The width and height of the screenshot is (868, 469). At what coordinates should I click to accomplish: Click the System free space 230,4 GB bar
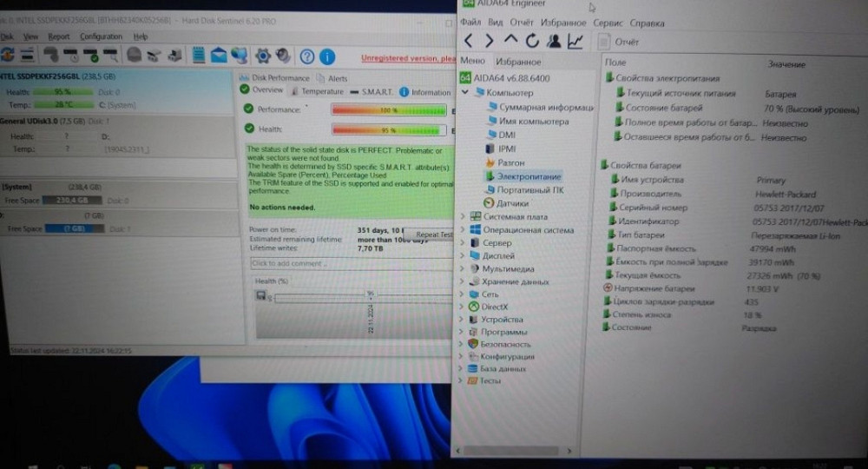(72, 201)
